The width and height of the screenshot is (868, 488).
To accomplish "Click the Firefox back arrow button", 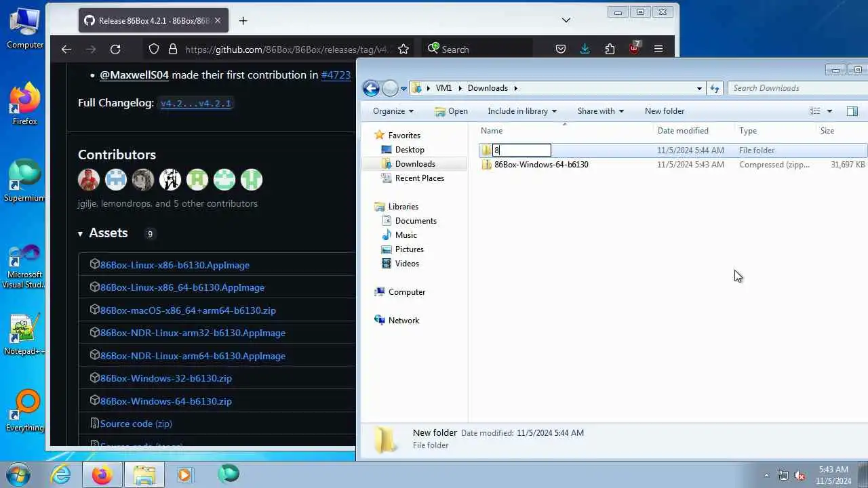I will pos(66,49).
